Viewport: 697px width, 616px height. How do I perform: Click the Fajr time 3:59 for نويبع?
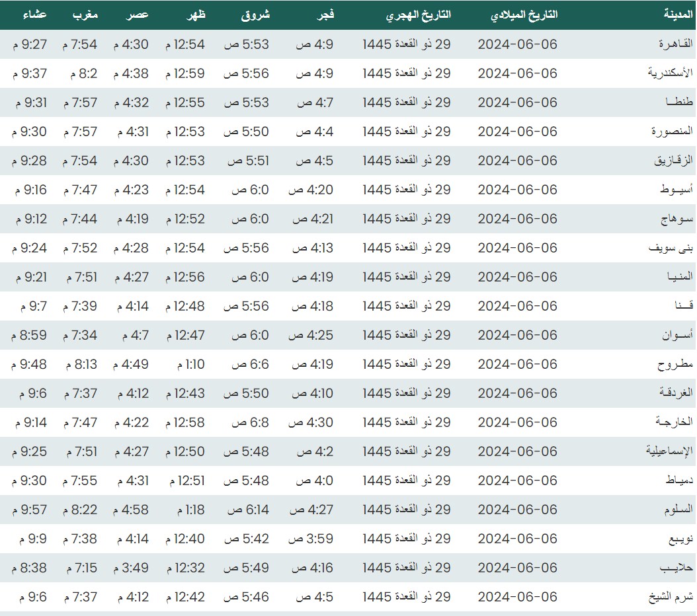point(311,539)
